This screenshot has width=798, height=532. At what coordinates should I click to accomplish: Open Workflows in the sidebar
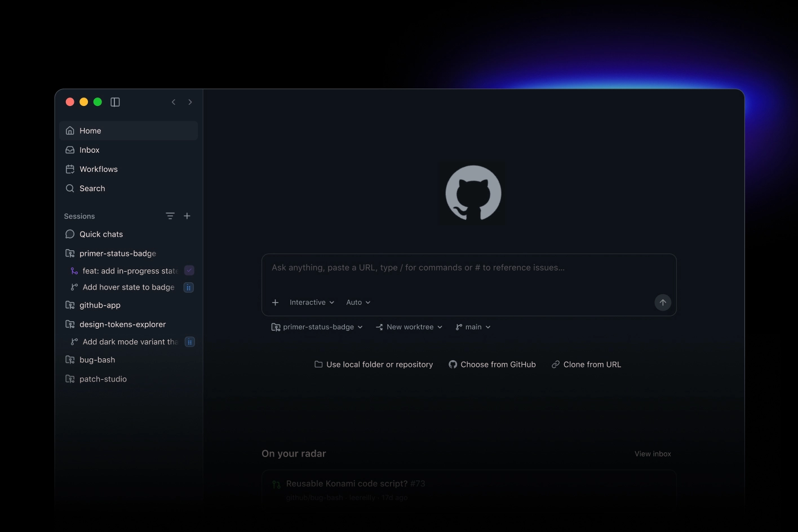click(x=128, y=169)
